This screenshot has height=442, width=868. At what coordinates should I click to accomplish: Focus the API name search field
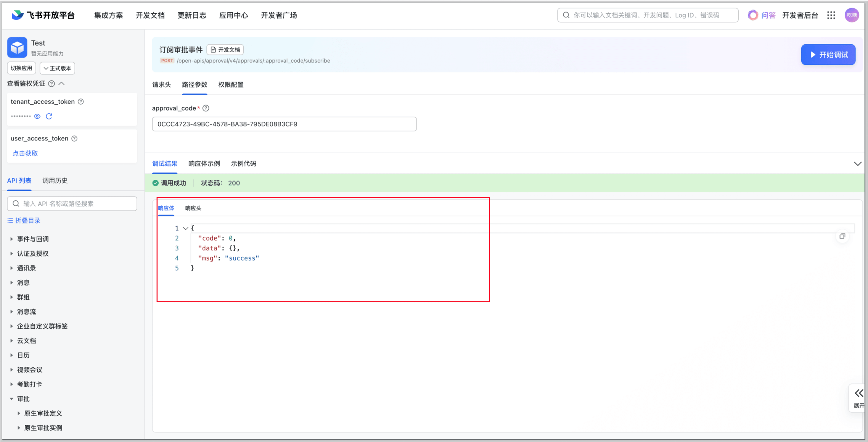pos(76,204)
